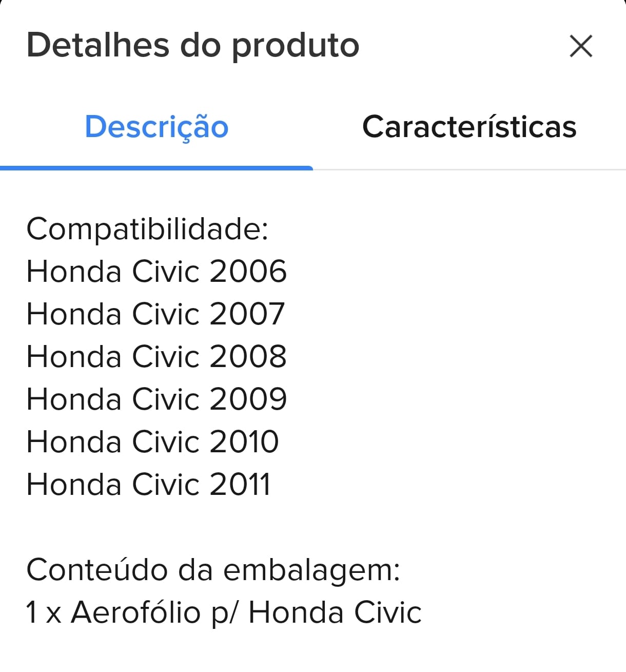626x672 pixels.
Task: Click the Honda Civic 2010 line
Action: [x=152, y=442]
